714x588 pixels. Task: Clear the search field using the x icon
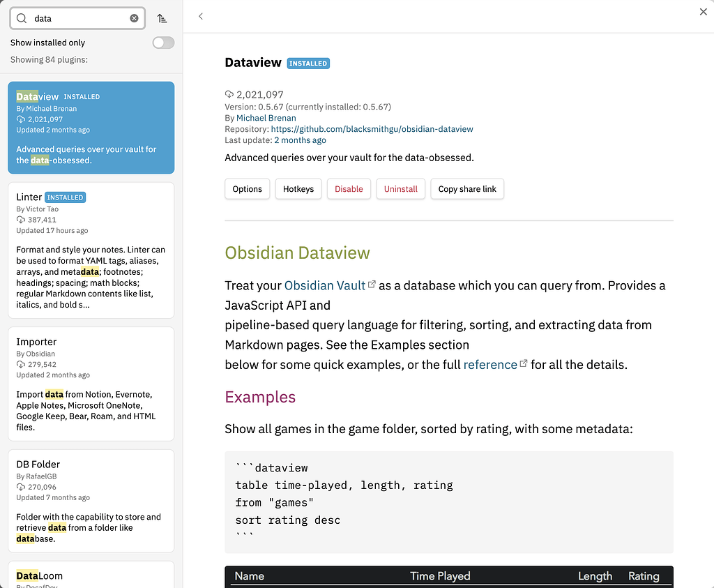click(134, 18)
